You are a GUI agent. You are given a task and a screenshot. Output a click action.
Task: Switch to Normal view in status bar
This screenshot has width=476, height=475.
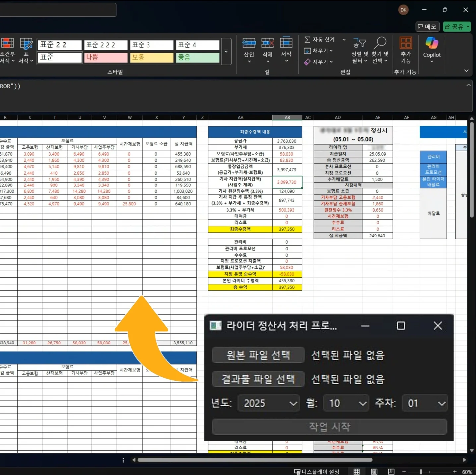pyautogui.click(x=357, y=472)
